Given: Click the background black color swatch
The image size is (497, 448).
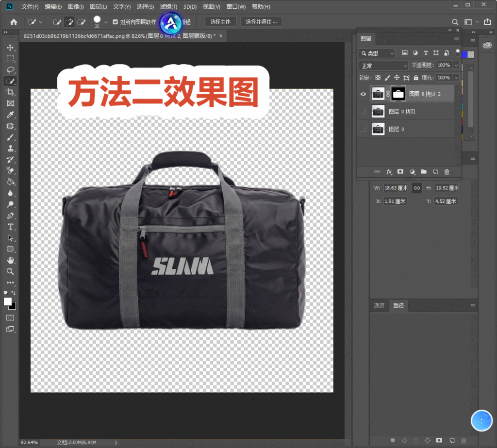Looking at the screenshot, I should [x=13, y=307].
